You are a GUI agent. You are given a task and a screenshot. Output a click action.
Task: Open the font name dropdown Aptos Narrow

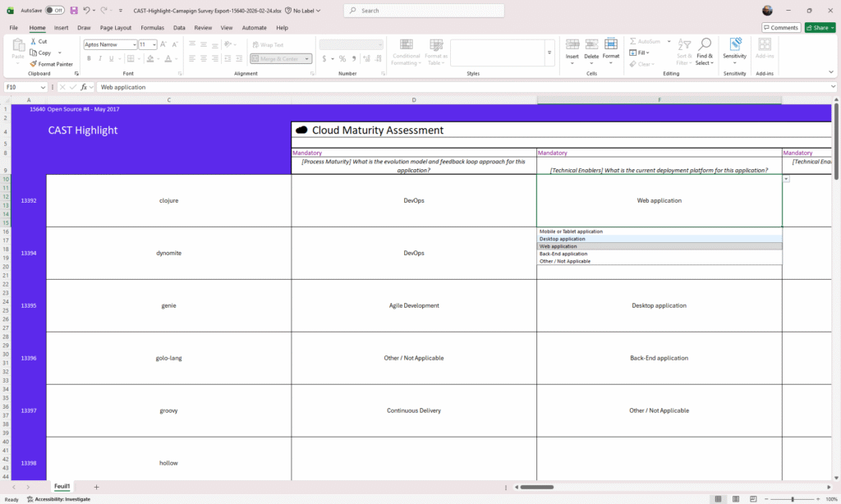pyautogui.click(x=109, y=44)
